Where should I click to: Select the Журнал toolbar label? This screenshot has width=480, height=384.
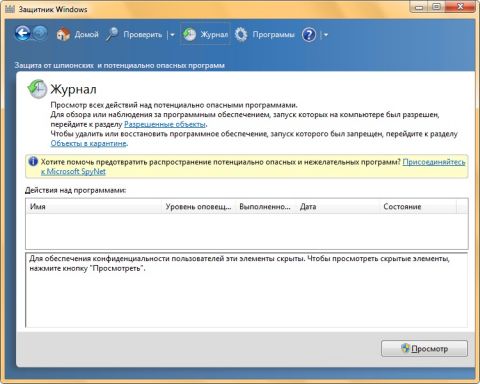point(214,35)
